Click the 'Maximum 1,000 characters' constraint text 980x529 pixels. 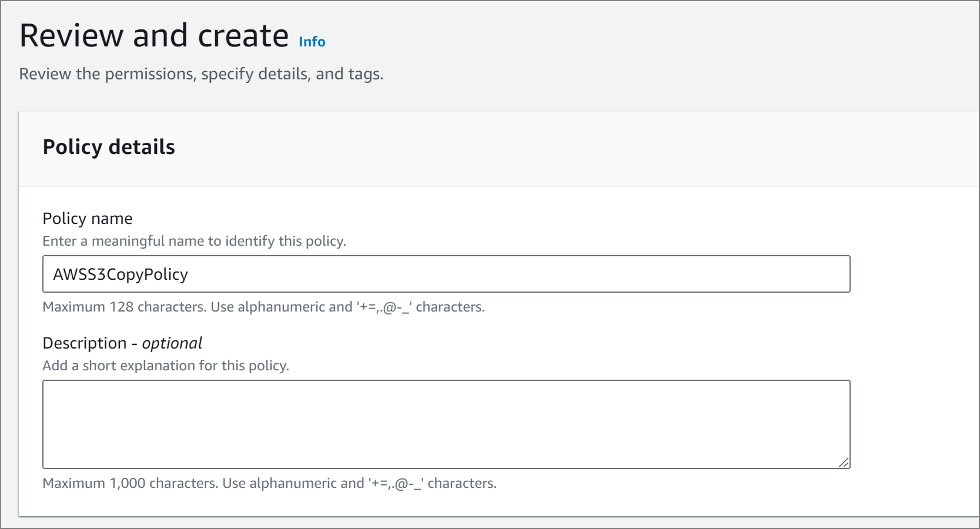(269, 483)
